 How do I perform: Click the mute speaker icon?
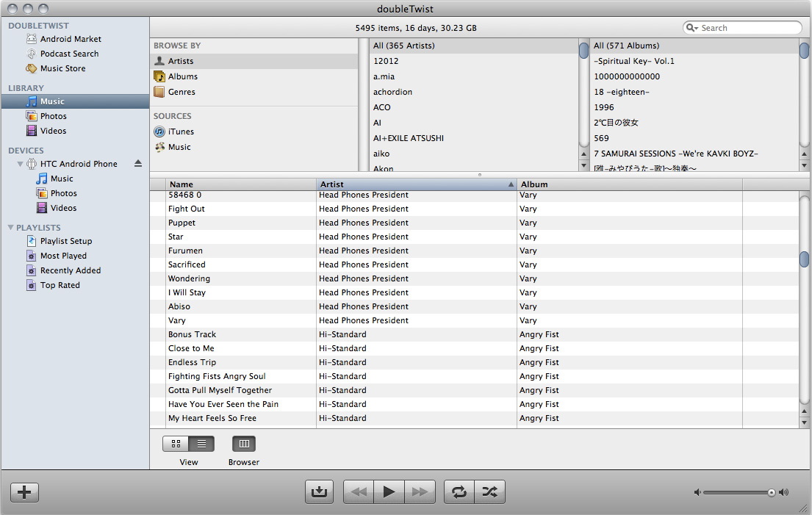tap(697, 492)
